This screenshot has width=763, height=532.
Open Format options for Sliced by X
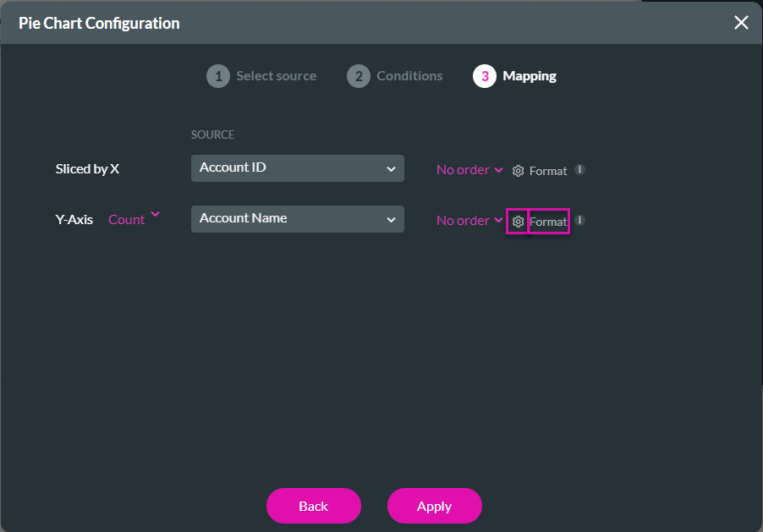pos(548,170)
